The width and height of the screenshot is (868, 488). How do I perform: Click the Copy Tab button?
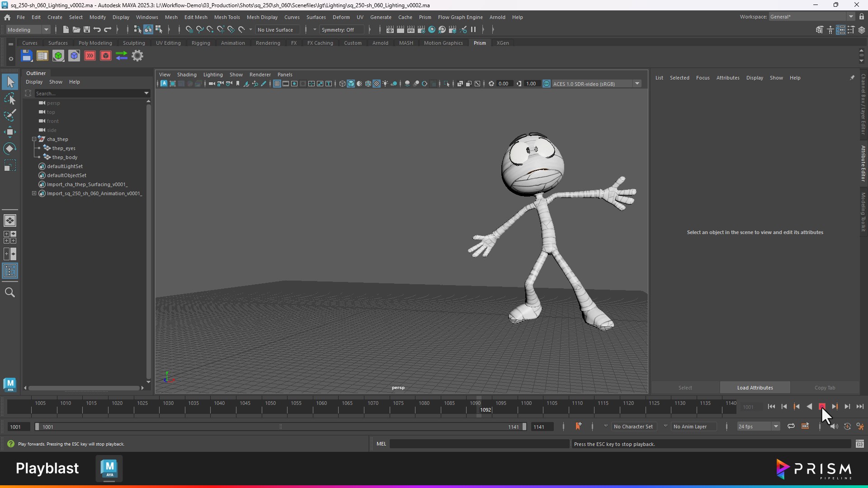[825, 388]
